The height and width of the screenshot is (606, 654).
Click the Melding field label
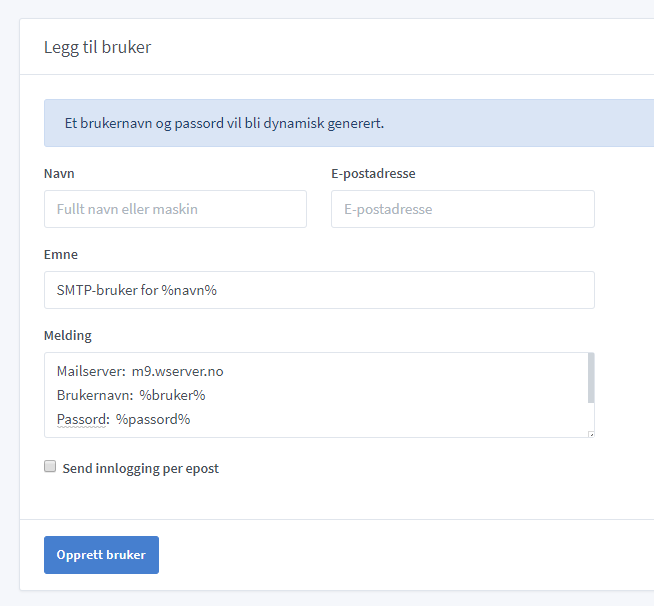point(68,335)
